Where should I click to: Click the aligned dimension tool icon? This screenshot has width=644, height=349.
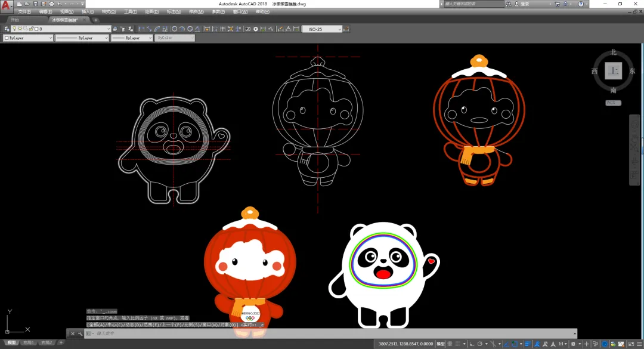[x=149, y=29]
